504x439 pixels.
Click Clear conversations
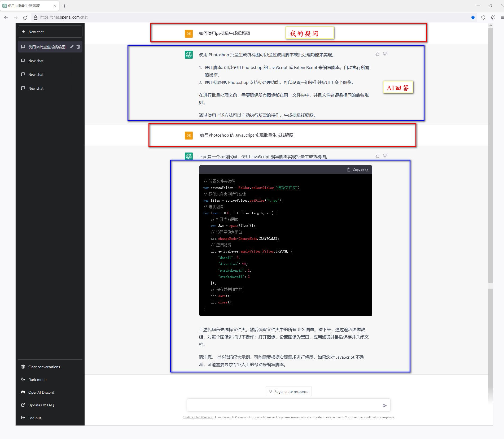(50, 367)
